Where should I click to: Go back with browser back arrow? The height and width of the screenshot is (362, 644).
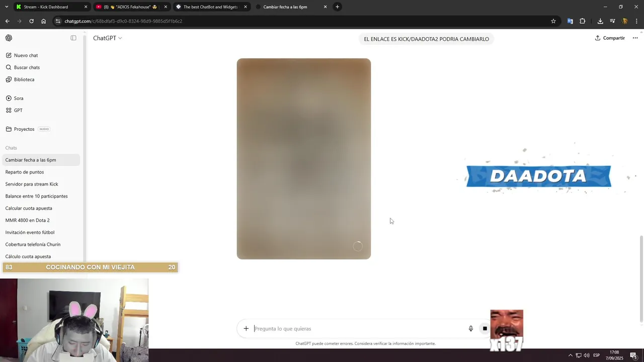click(7, 21)
